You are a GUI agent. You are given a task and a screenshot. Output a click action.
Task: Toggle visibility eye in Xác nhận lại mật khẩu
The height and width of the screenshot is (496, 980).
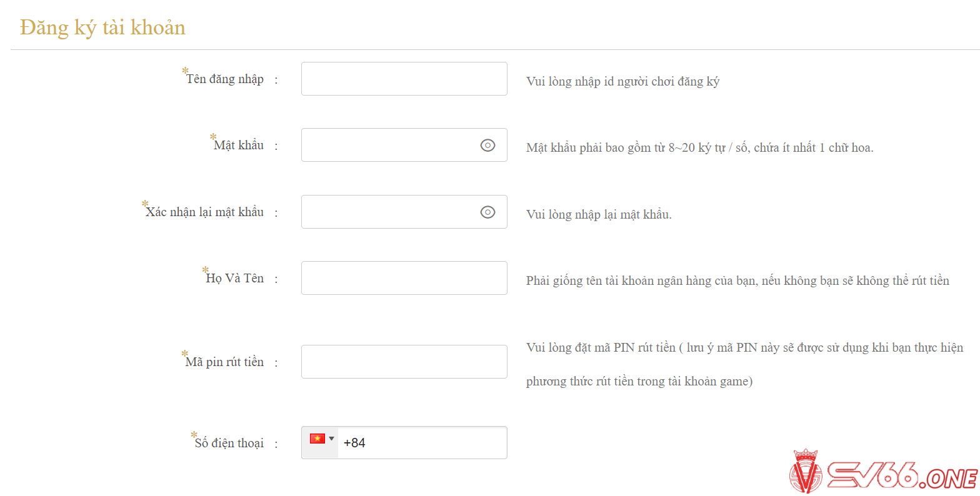(487, 212)
